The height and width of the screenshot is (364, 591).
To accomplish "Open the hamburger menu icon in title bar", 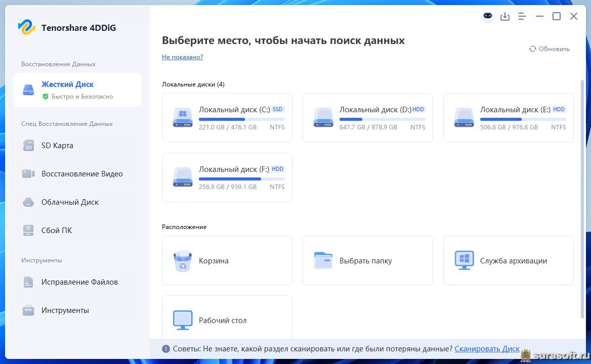I will point(522,17).
